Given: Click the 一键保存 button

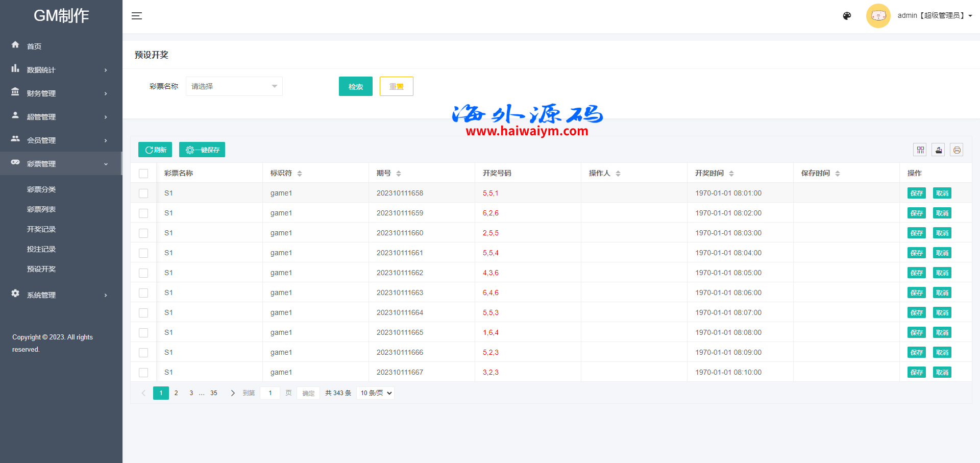Looking at the screenshot, I should click(202, 150).
